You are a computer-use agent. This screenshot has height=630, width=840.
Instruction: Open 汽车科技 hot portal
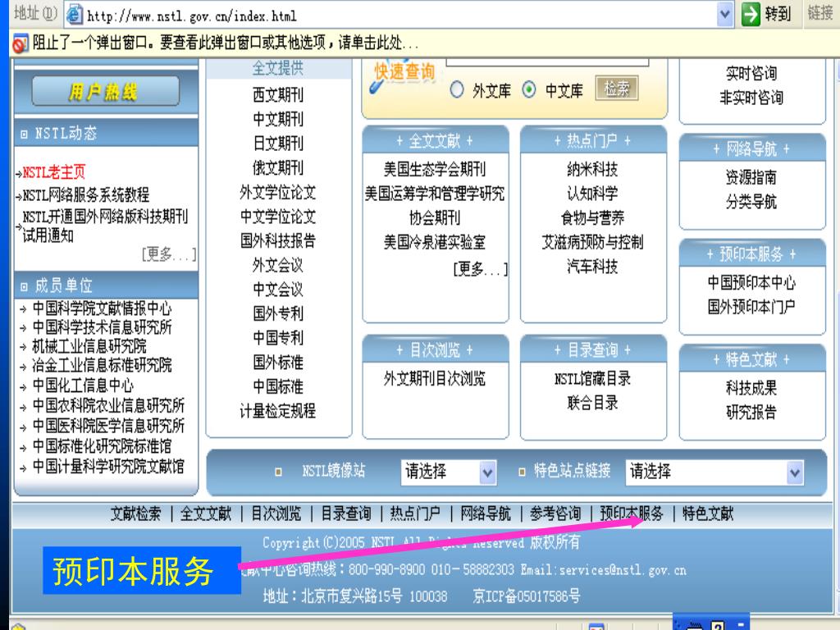pyautogui.click(x=592, y=267)
